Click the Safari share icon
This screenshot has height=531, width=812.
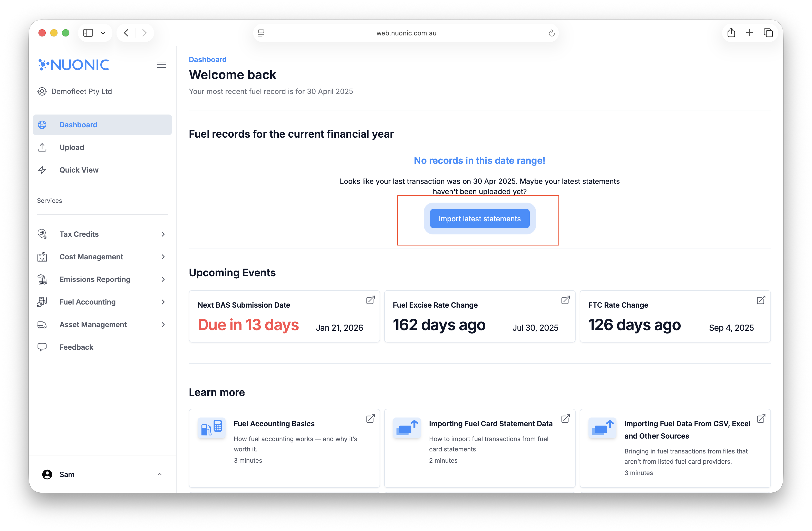click(731, 33)
